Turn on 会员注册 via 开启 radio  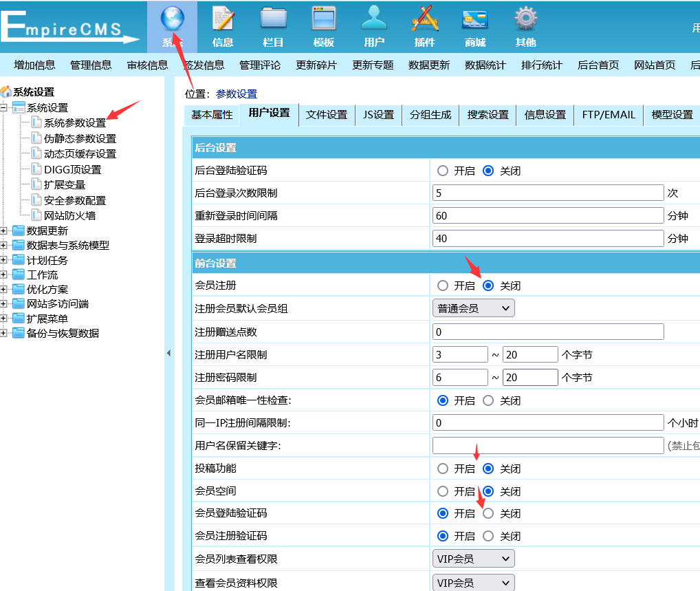tap(443, 286)
